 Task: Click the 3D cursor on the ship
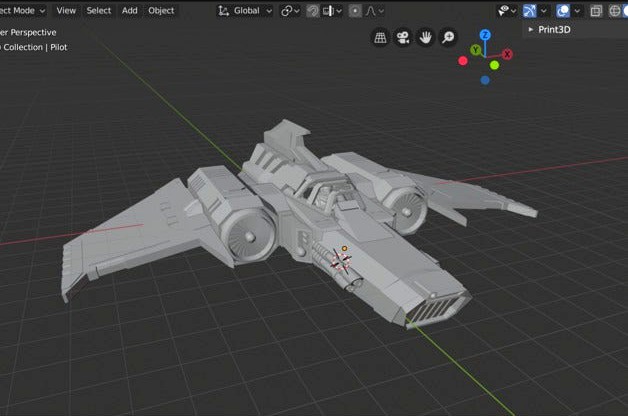click(x=340, y=261)
